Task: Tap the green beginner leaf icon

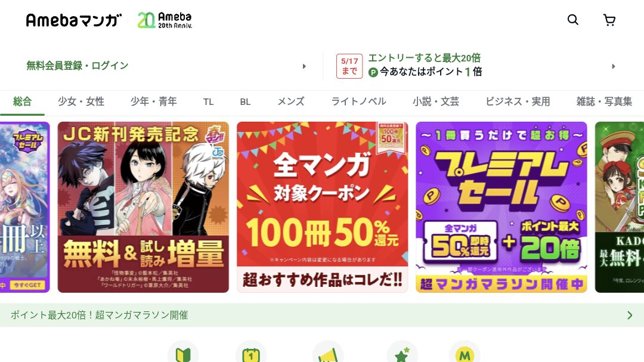Action: 183,352
